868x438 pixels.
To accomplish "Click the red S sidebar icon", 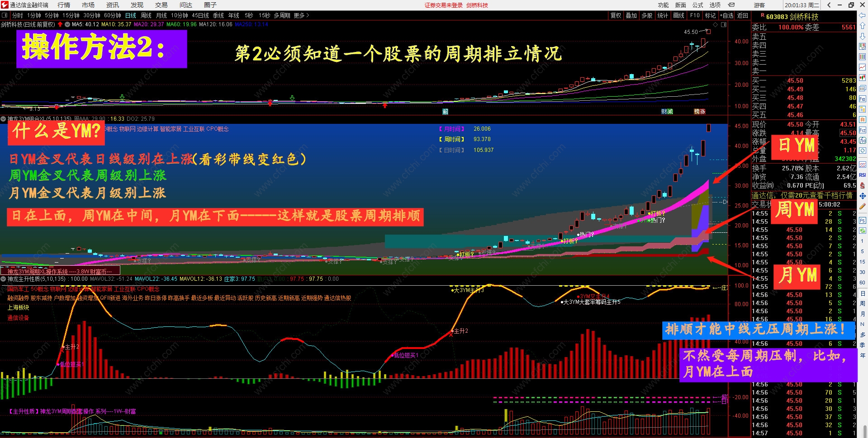I will [863, 185].
